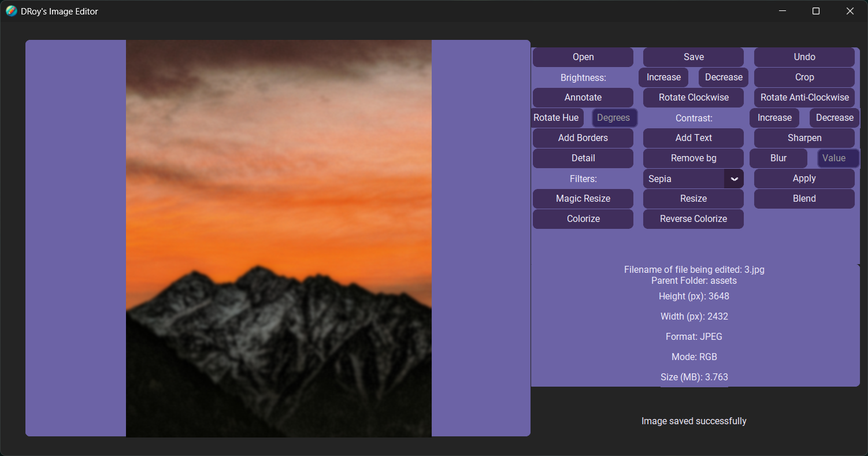Image resolution: width=868 pixels, height=456 pixels.
Task: Rotate the image anti-clockwise
Action: coord(804,97)
